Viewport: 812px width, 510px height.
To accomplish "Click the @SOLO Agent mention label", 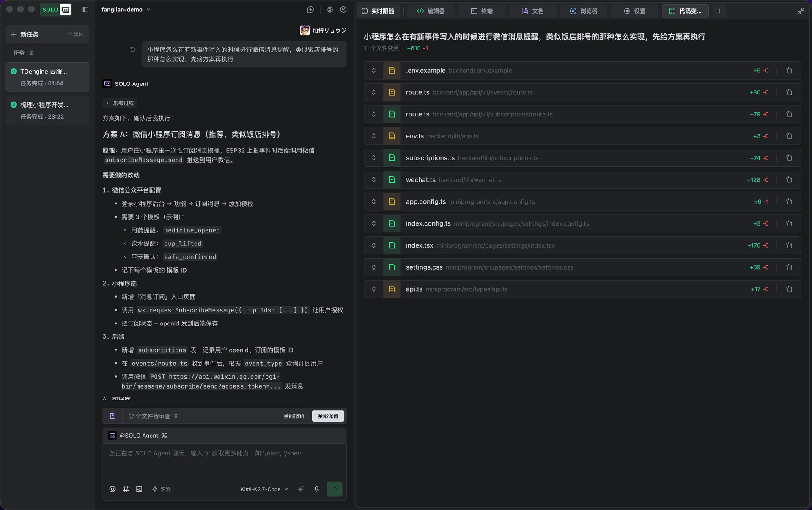I will [x=139, y=436].
